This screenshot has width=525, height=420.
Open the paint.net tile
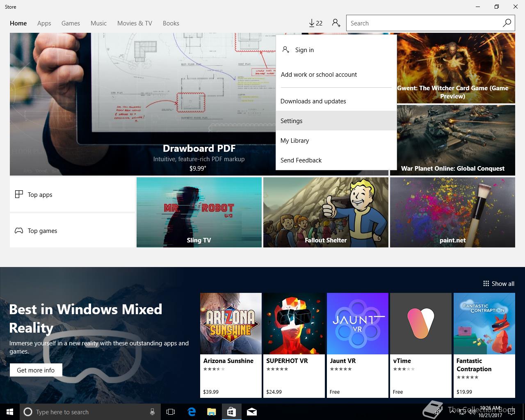(x=452, y=212)
